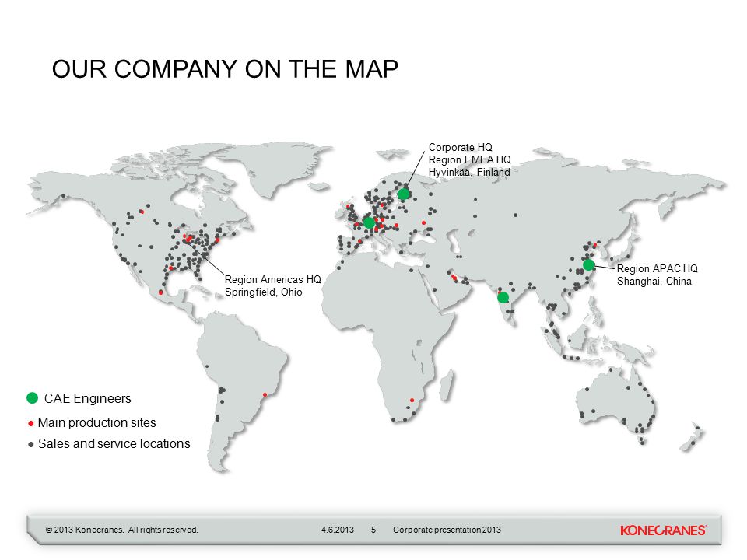Click the red production site dot in western Russia
747x560 pixels.
(x=423, y=223)
